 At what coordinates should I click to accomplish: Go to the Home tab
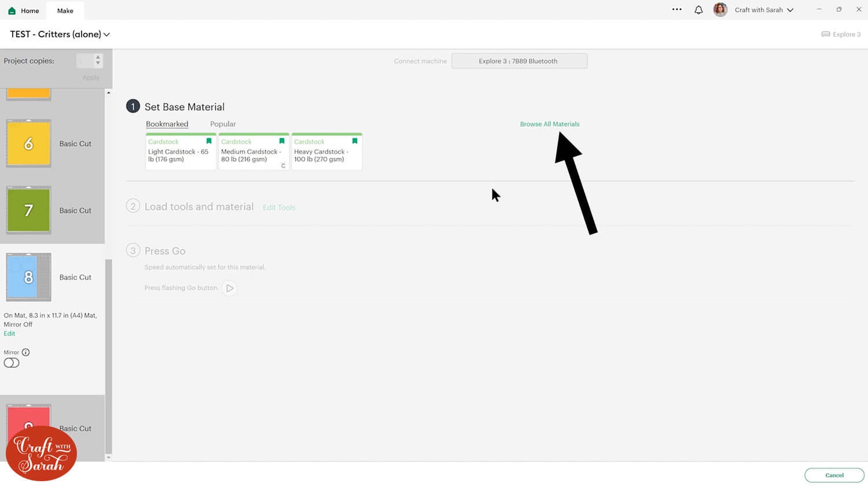pyautogui.click(x=24, y=10)
